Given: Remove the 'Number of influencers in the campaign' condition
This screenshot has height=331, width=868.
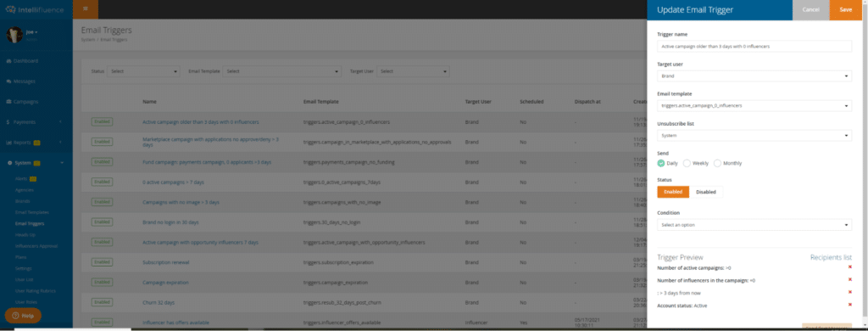Looking at the screenshot, I should pyautogui.click(x=849, y=279).
